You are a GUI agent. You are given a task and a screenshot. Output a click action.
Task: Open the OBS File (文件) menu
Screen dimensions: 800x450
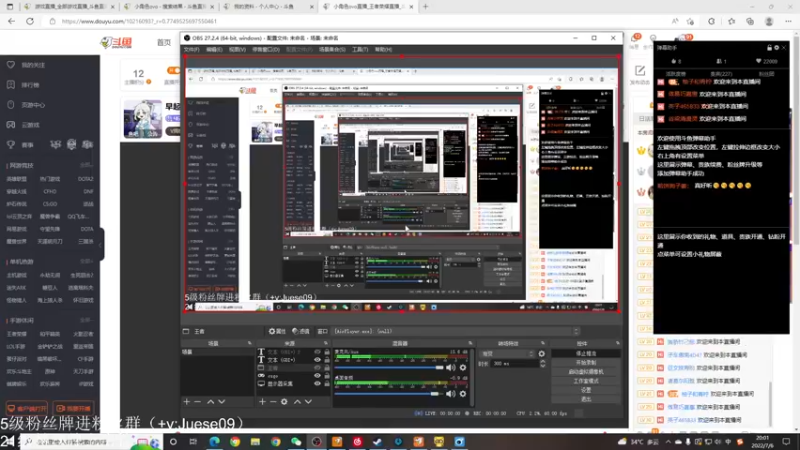pyautogui.click(x=191, y=49)
